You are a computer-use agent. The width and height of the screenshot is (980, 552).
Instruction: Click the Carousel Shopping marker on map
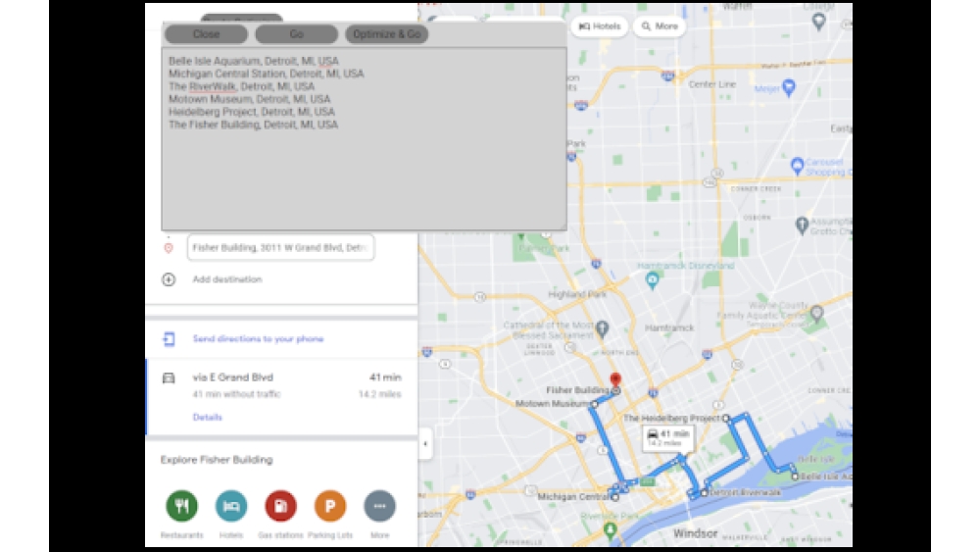click(797, 166)
